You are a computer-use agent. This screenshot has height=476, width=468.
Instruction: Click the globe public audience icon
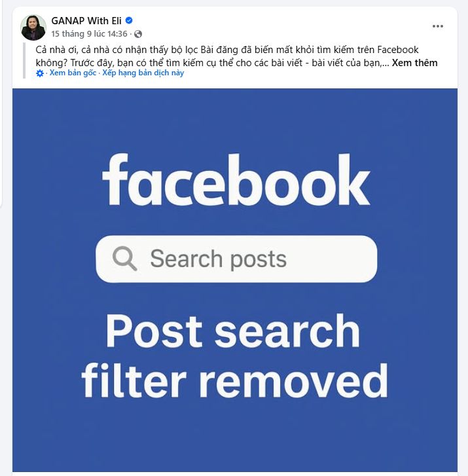(x=138, y=34)
